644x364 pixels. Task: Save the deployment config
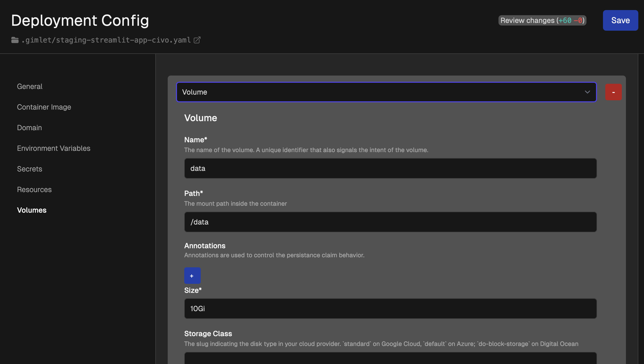click(x=620, y=20)
